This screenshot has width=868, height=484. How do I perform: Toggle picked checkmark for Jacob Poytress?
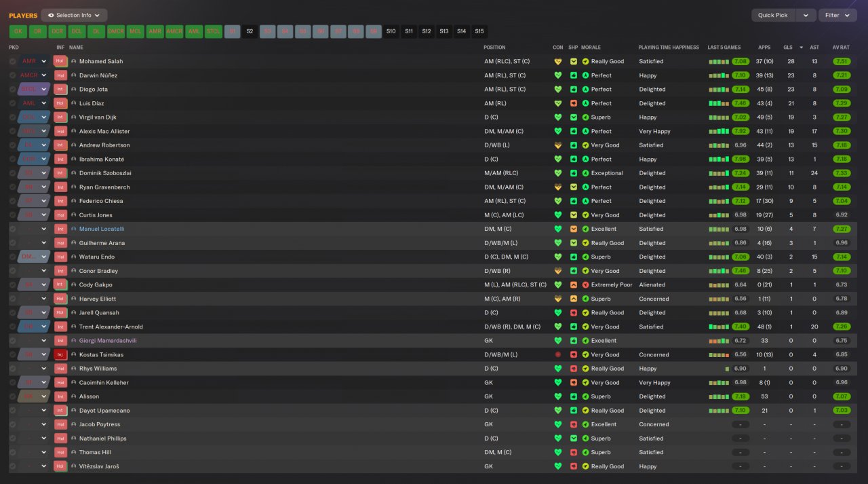click(x=13, y=424)
